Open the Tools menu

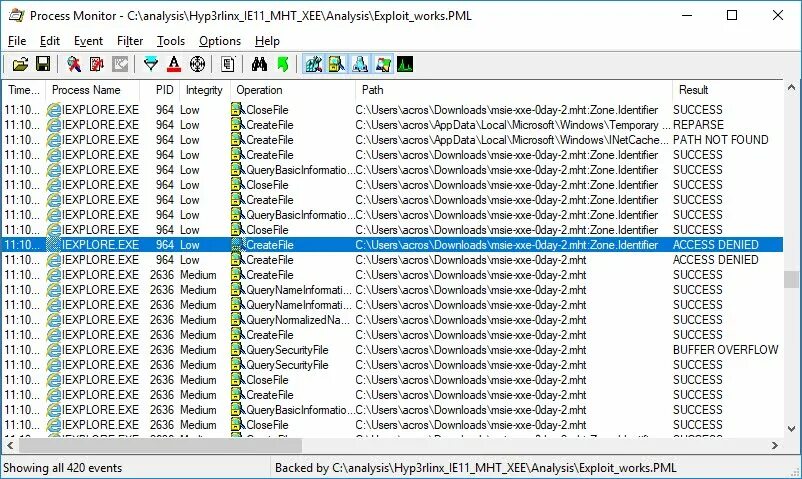click(x=171, y=41)
